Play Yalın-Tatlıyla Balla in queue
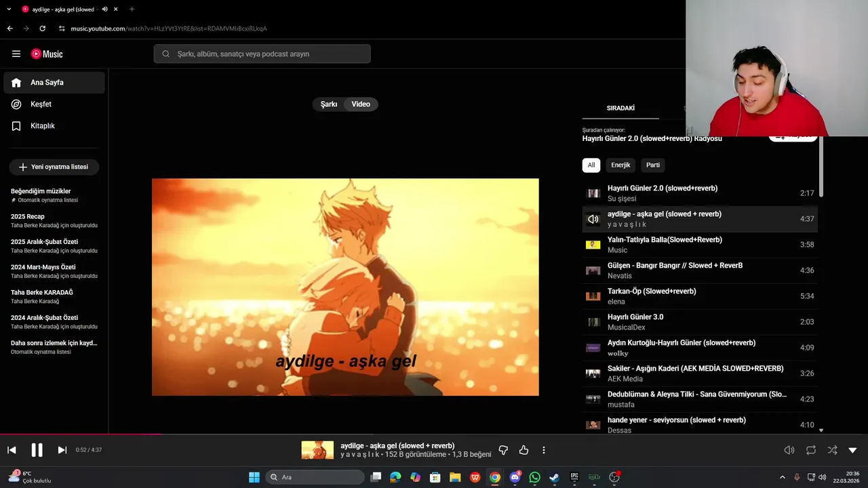 700,245
